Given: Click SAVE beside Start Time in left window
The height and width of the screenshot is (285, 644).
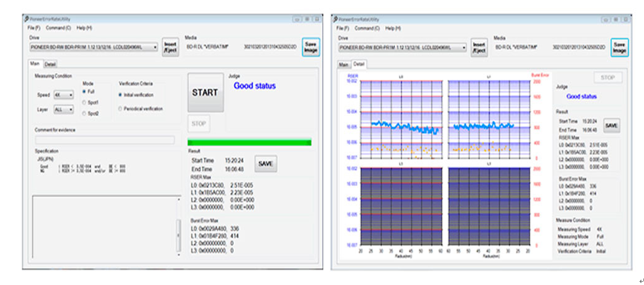Looking at the screenshot, I should [x=264, y=164].
